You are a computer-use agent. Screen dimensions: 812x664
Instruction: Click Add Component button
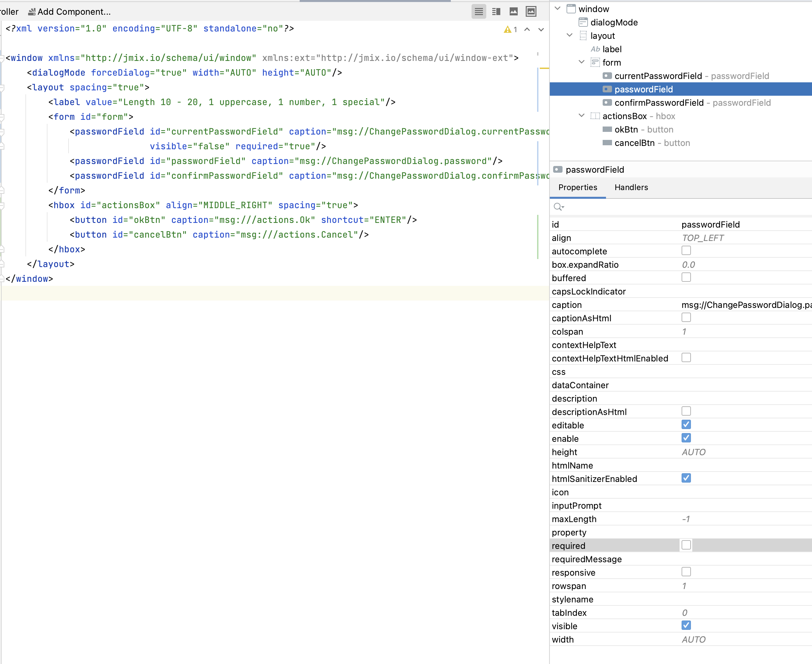click(x=70, y=12)
